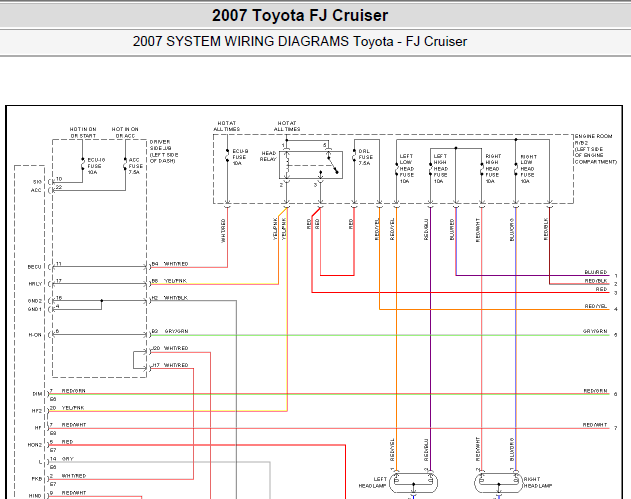631x499 pixels.
Task: Click the vertical RED/BLU label under left high fuse
Action: tap(426, 229)
